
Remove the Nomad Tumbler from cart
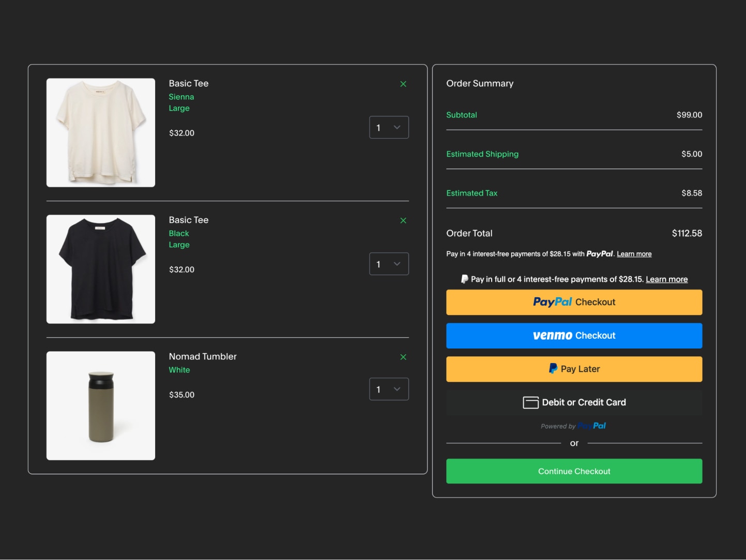[403, 357]
